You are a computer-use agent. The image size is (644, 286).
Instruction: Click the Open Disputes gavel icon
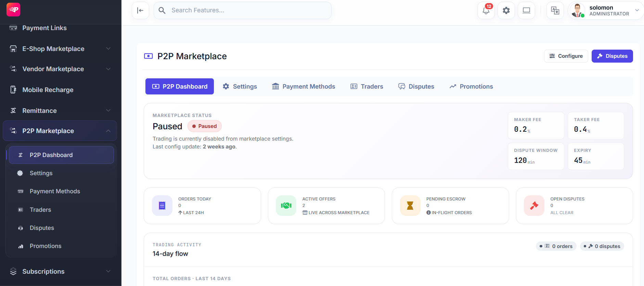(534, 206)
